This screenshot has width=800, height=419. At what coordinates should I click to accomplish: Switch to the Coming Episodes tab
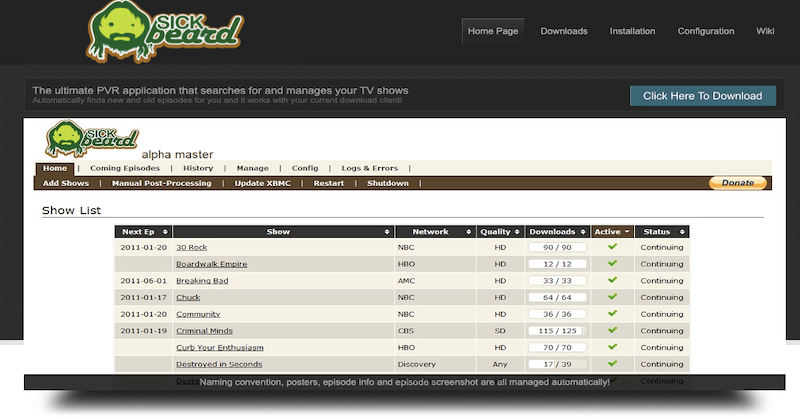(125, 168)
